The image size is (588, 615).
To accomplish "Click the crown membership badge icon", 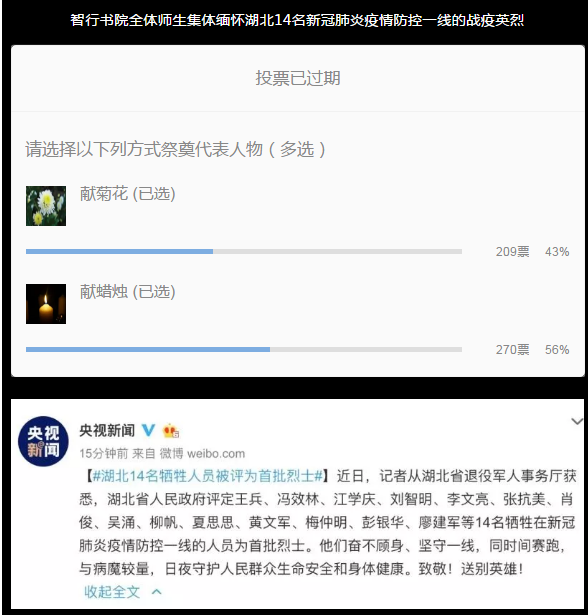I will pos(171,431).
